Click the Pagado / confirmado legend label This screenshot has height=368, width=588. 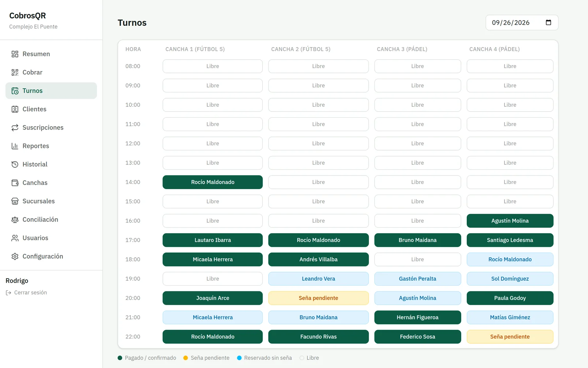pyautogui.click(x=150, y=358)
